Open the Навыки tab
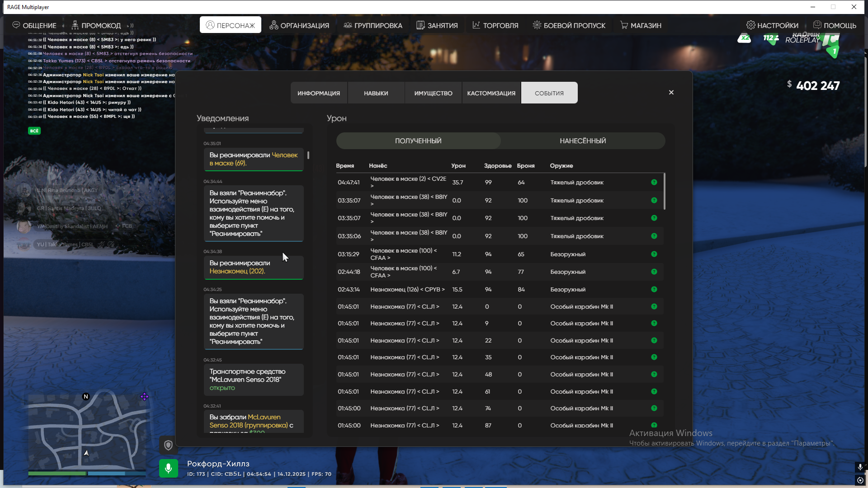 coord(376,93)
